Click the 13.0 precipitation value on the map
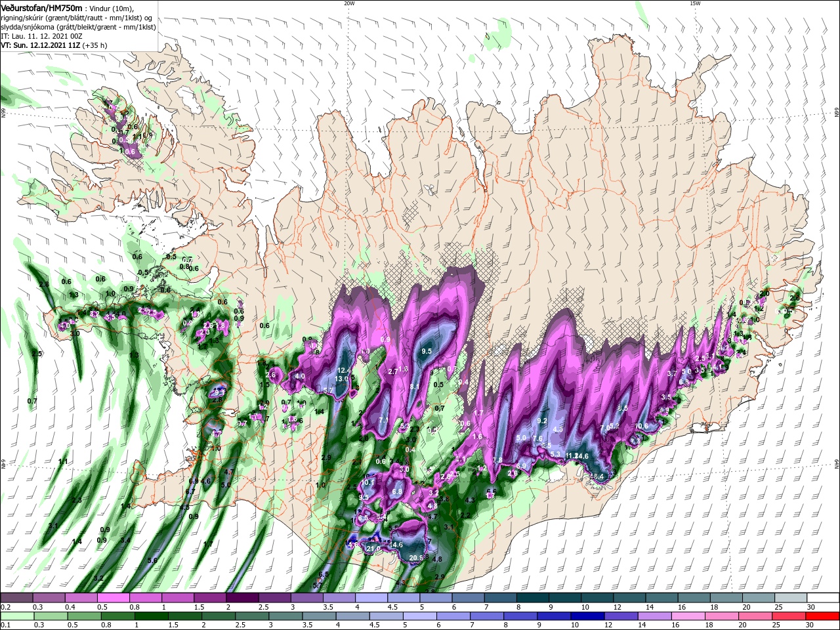The image size is (840, 630). [x=343, y=379]
